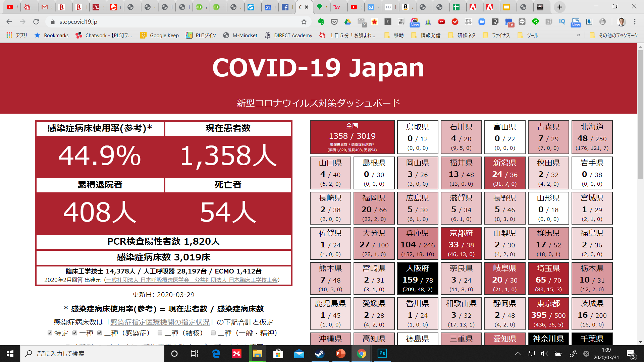Launch Photoshop from the taskbar
The width and height of the screenshot is (644, 362).
[x=382, y=353]
